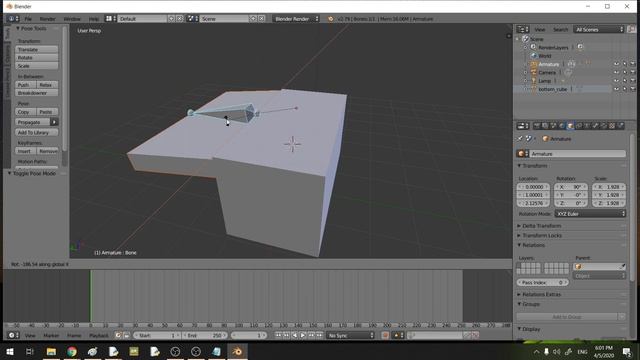
Task: Click the Rotate button in Pose Tools
Action: click(x=37, y=58)
